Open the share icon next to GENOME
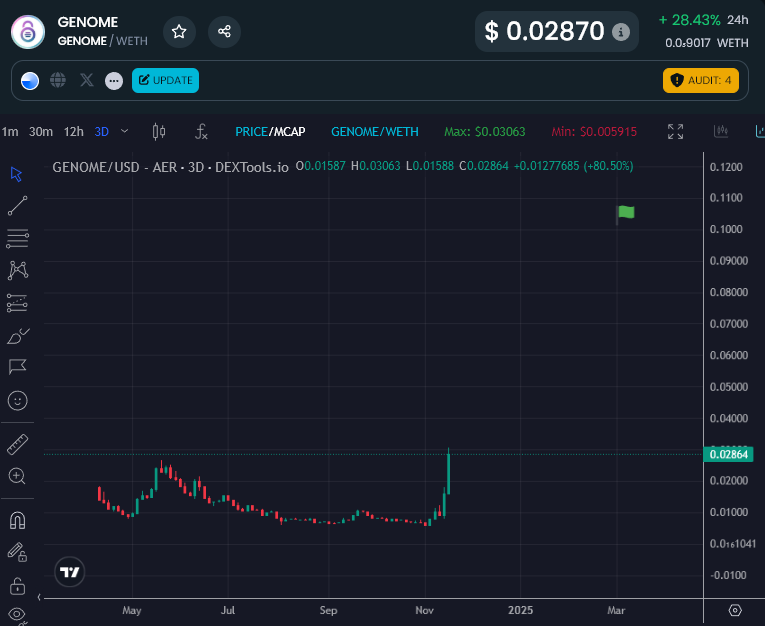765x626 pixels. click(x=224, y=32)
